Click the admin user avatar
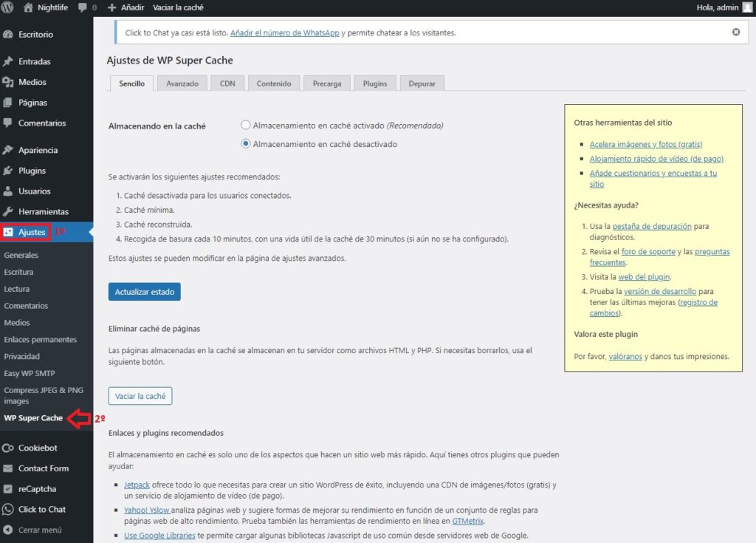756x543 pixels. pyautogui.click(x=747, y=7)
